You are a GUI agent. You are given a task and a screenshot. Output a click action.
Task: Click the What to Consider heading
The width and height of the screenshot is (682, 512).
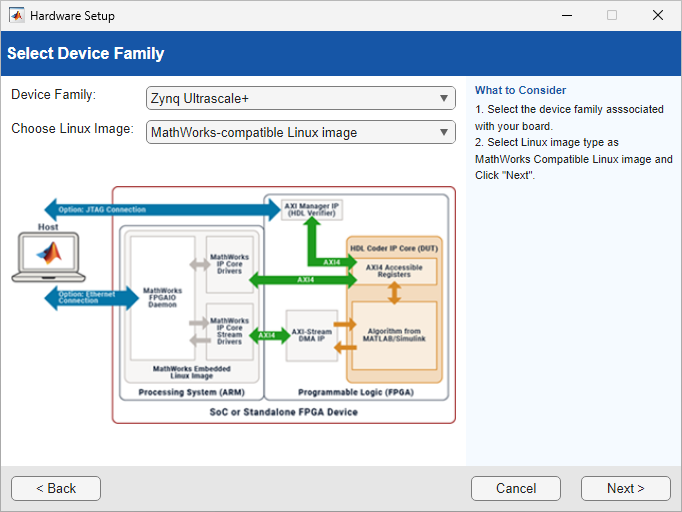pos(520,90)
